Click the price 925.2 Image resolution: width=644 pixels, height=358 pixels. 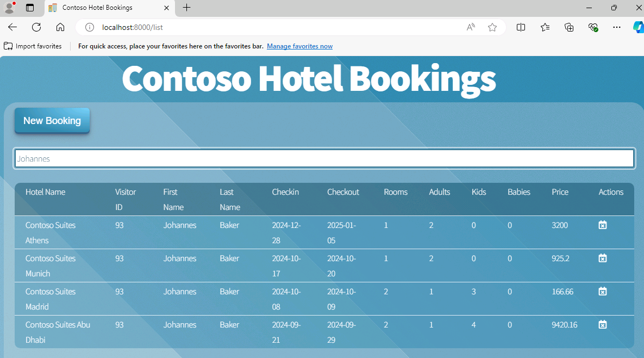561,258
